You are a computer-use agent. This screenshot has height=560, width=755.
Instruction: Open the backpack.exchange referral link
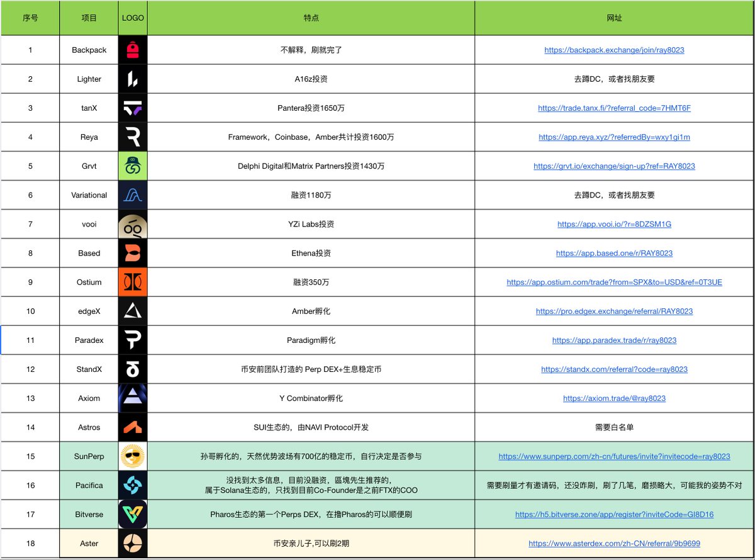pyautogui.click(x=614, y=50)
